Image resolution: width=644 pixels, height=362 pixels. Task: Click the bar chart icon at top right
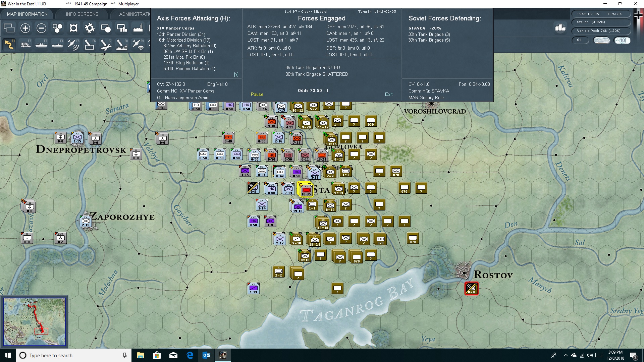click(560, 28)
